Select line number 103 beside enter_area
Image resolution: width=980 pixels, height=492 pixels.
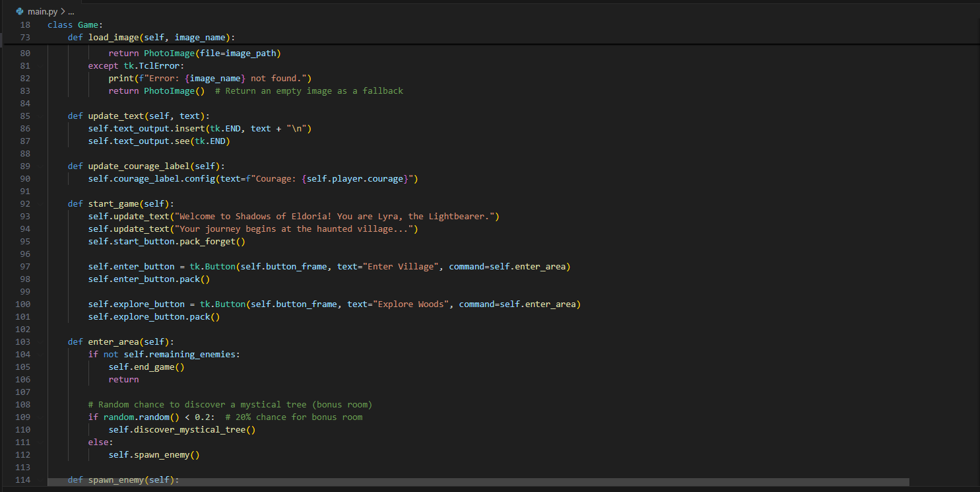coord(22,341)
